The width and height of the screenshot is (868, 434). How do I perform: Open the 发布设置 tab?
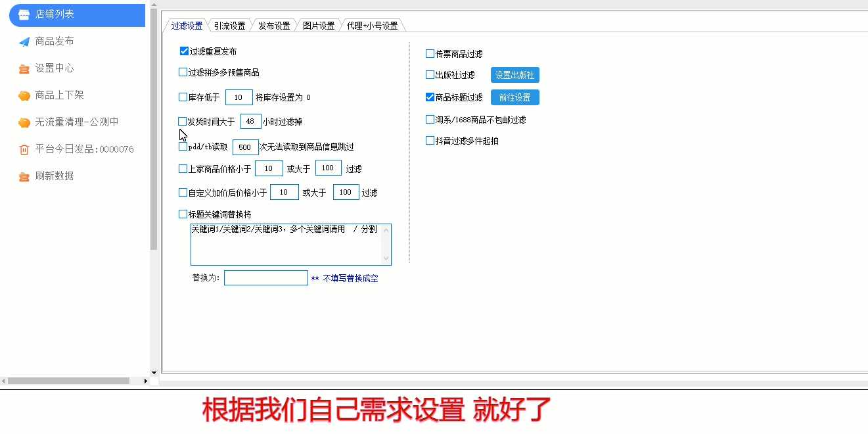click(x=274, y=26)
